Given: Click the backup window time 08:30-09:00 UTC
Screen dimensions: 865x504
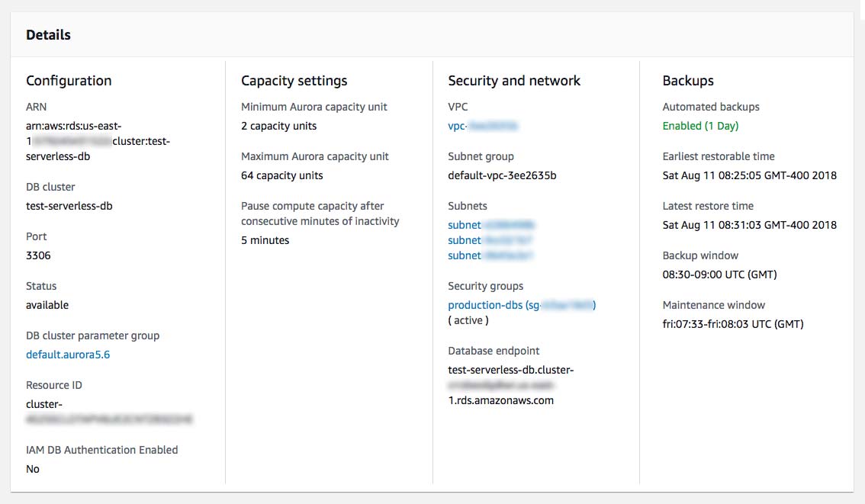Looking at the screenshot, I should pos(719,274).
